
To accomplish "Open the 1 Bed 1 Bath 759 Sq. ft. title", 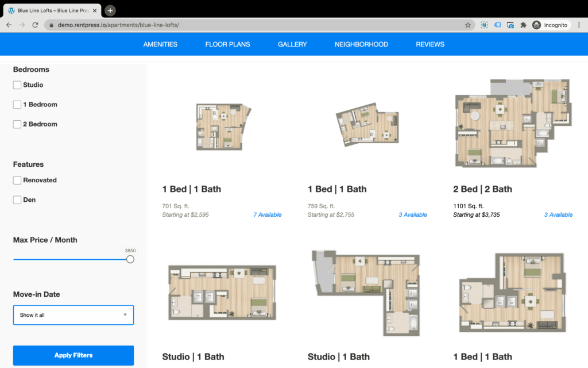I will (337, 189).
